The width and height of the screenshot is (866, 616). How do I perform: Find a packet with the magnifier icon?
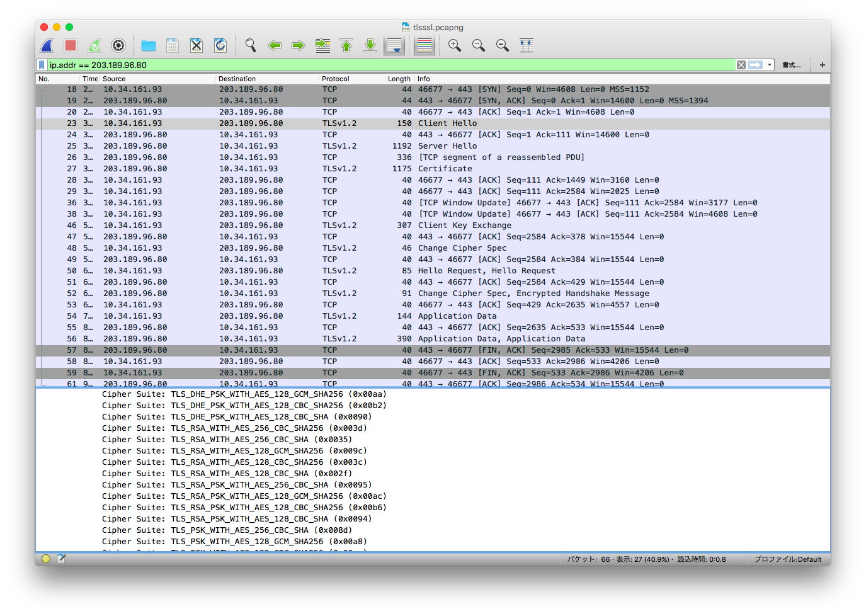(x=251, y=45)
